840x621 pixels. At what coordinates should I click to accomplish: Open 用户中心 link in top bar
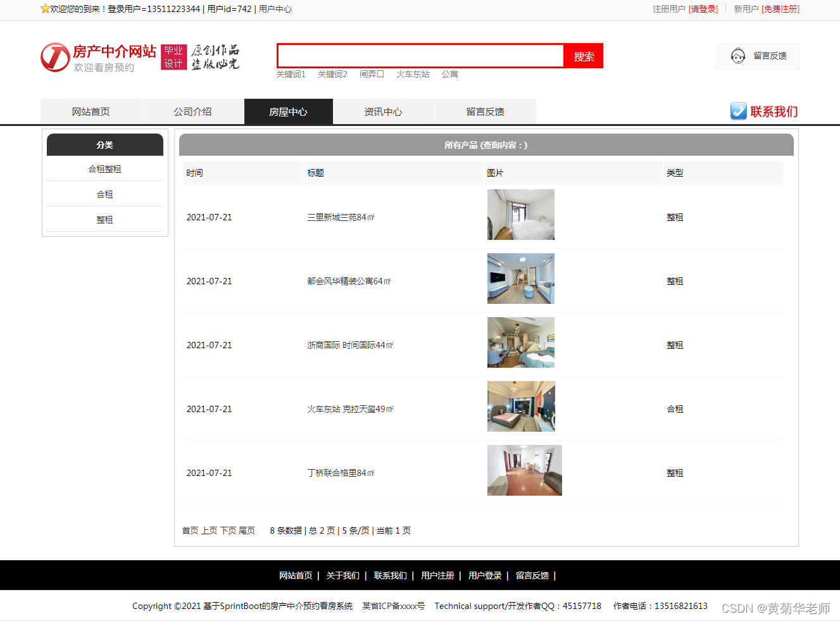click(275, 9)
